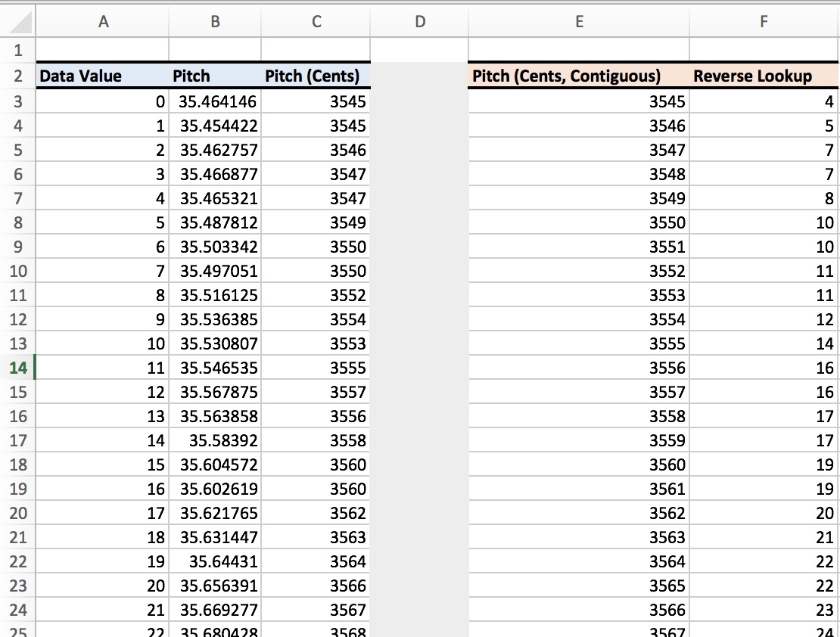Click the cell containing 35.604572
The width and height of the screenshot is (840, 637).
tap(214, 465)
